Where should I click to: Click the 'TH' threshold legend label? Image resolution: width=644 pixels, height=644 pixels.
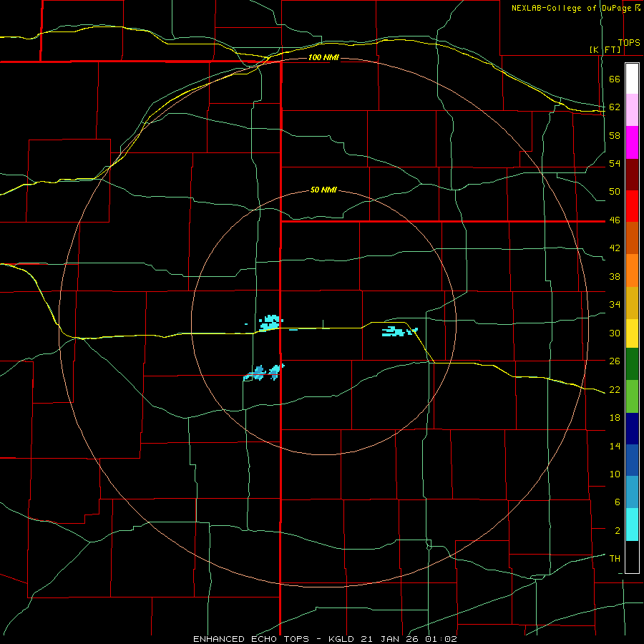click(x=615, y=559)
